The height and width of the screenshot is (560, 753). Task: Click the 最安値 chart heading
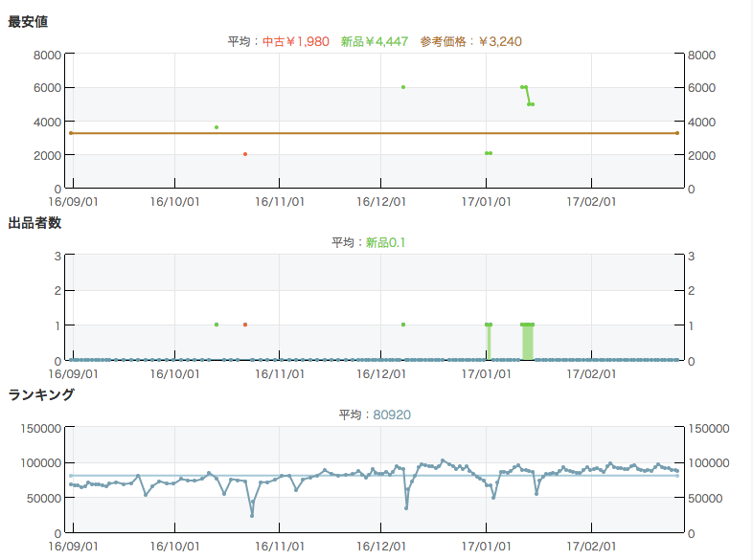pyautogui.click(x=28, y=21)
